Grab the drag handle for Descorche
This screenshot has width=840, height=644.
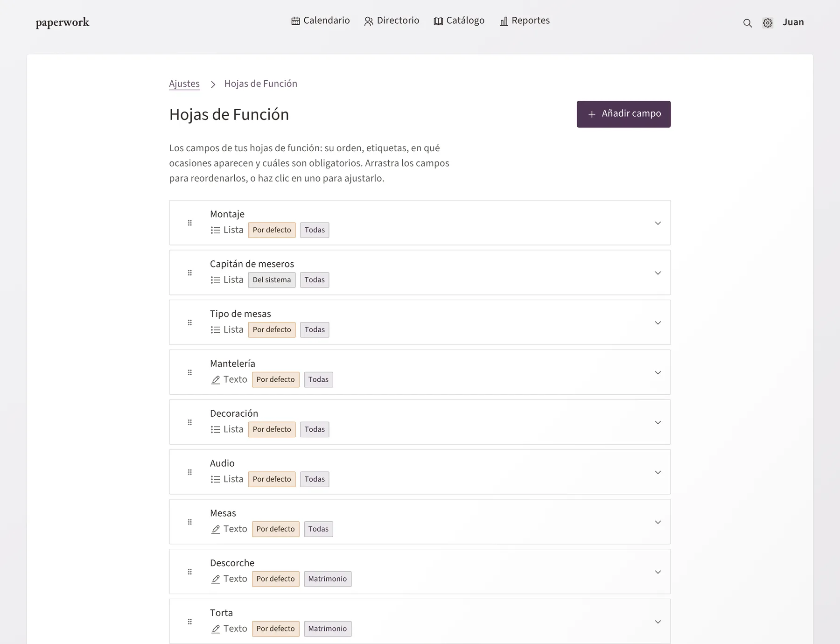(190, 572)
